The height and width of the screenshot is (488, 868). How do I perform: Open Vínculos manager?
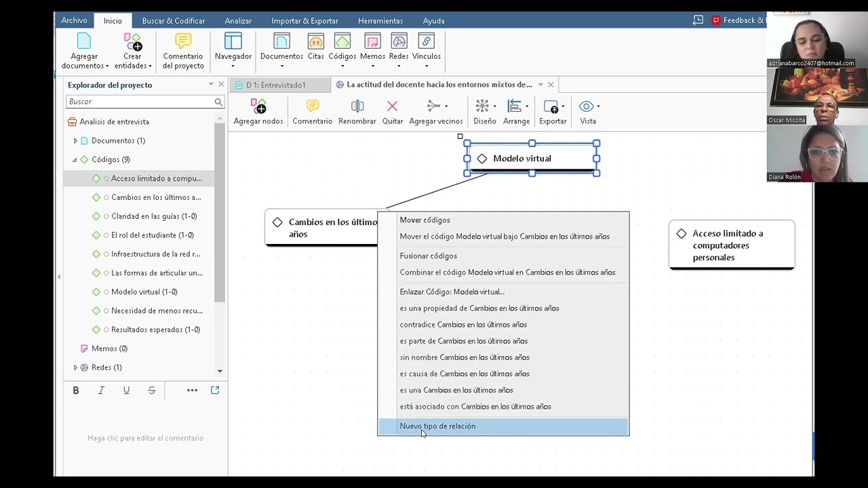(427, 51)
